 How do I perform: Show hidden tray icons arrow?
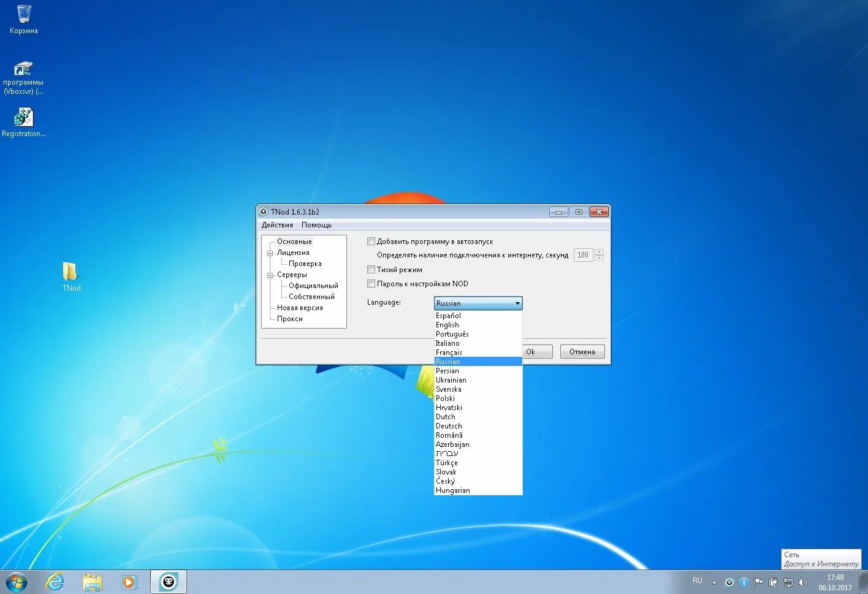point(714,582)
